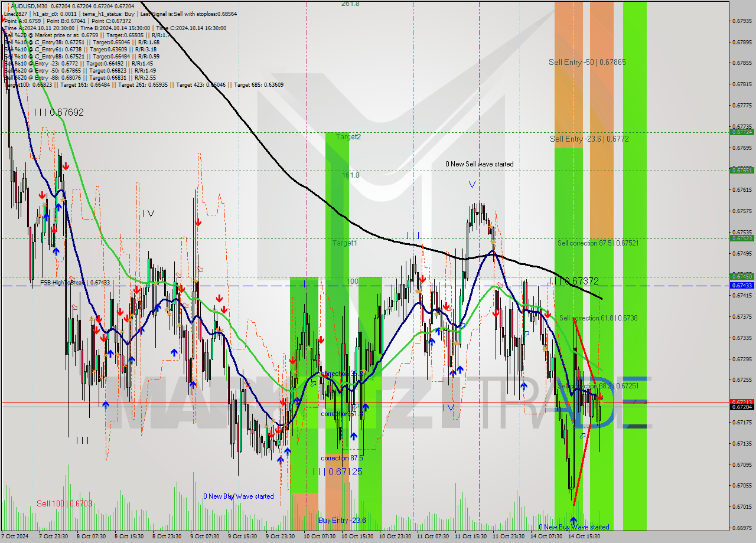Click the blue 0.67433 price tag on axis
Image resolution: width=756 pixels, height=543 pixels.
pyautogui.click(x=741, y=285)
